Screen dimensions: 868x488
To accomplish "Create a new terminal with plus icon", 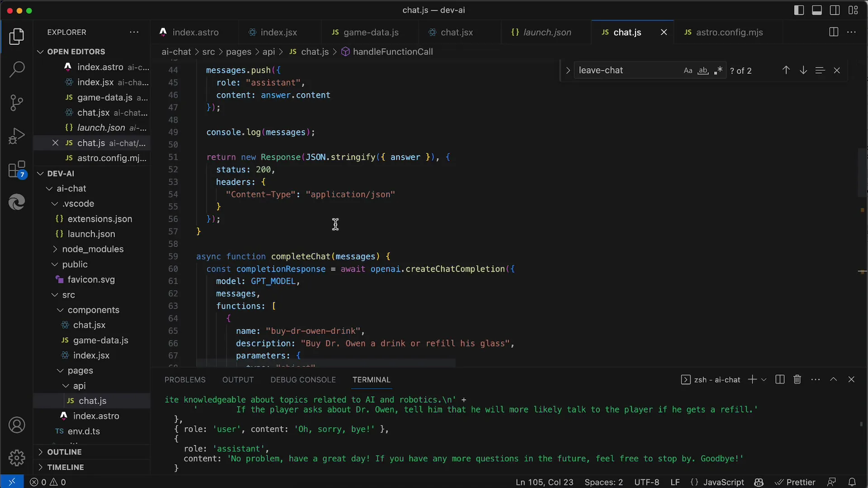I will pyautogui.click(x=752, y=379).
